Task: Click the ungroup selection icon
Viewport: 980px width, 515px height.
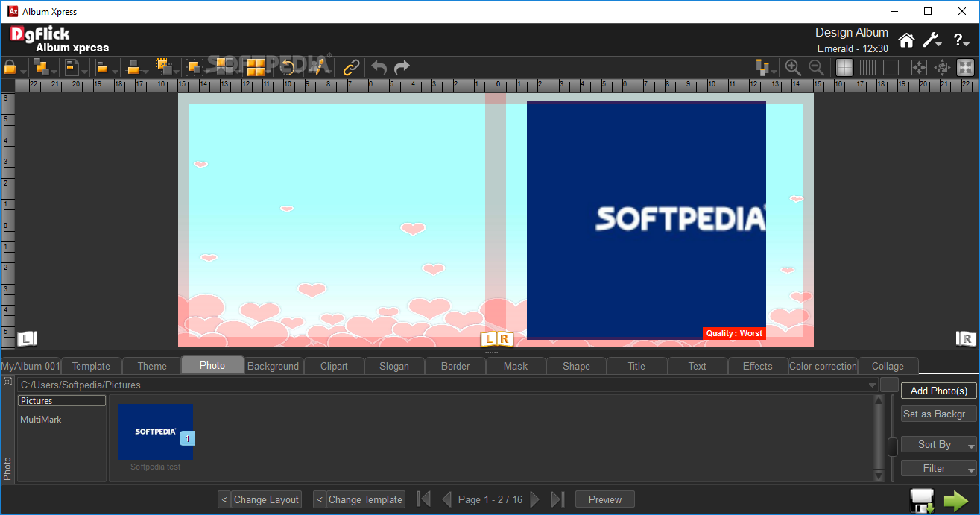Action: tap(195, 67)
